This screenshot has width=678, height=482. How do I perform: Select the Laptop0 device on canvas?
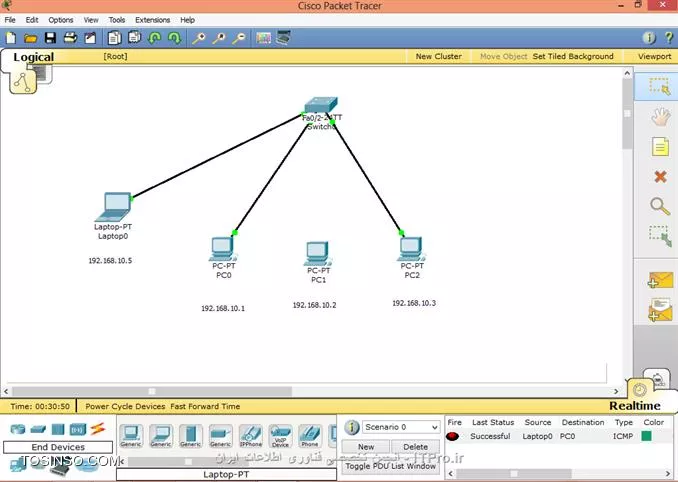113,207
